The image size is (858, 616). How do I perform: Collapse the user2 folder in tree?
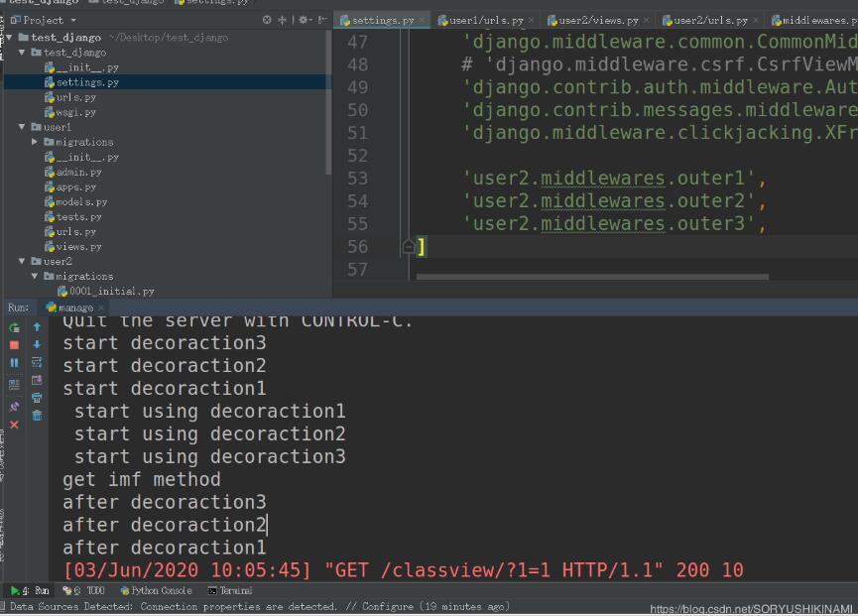pos(23,262)
